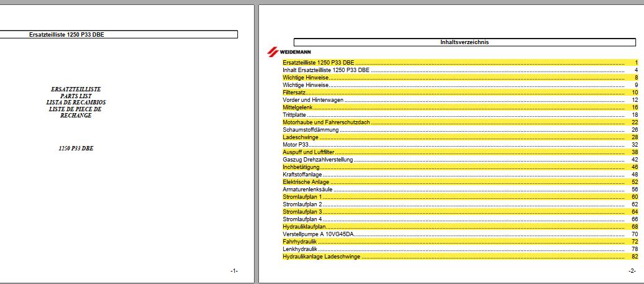Click page number '-1-' on left page
Screen dimensions: 644x284
pos(234,270)
